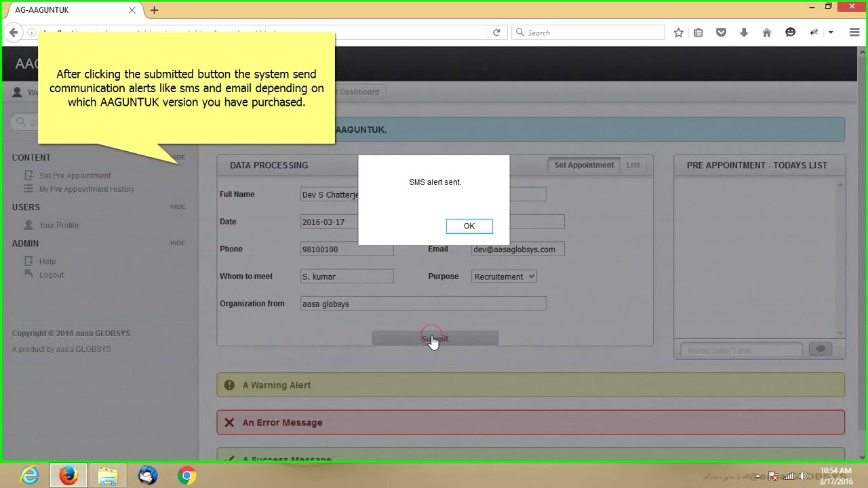The image size is (868, 488).
Task: Open the Firefox hamburger menu
Action: coord(854,33)
